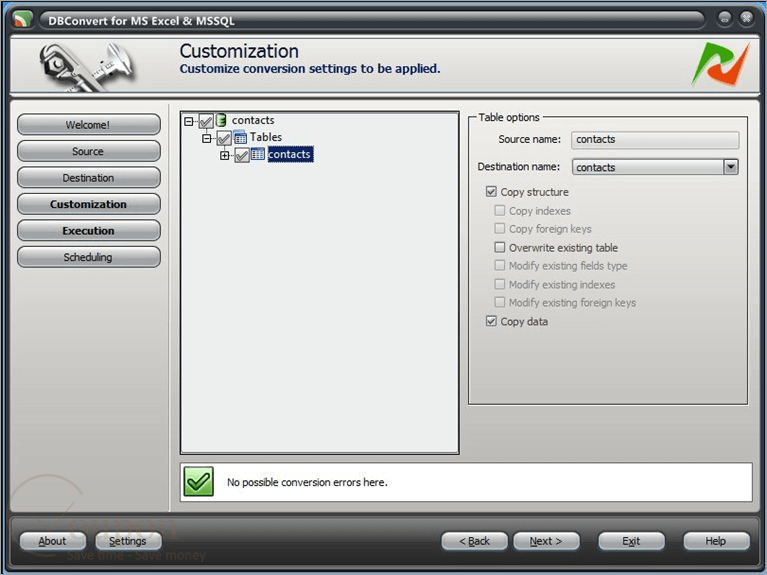Click the red-green DBConvert logo in header
Image resolution: width=767 pixels, height=575 pixels.
pyautogui.click(x=721, y=65)
